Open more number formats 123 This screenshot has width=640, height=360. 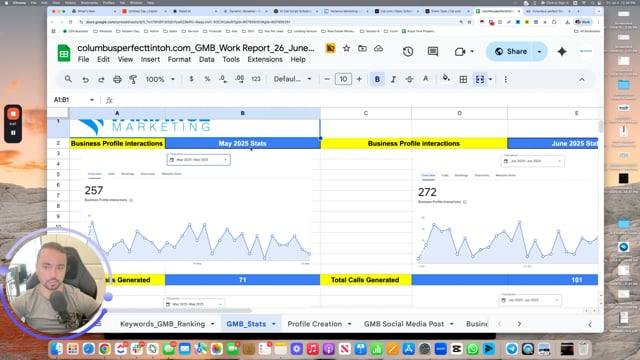point(256,79)
